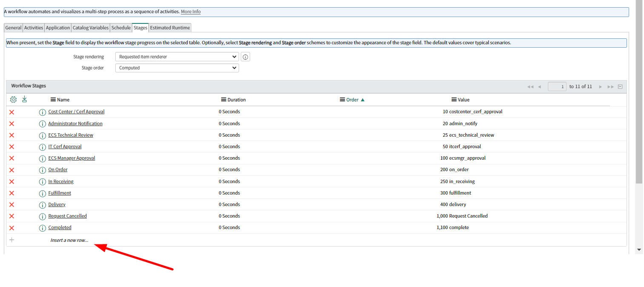The width and height of the screenshot is (644, 287).
Task: Open the More Info link
Action: pos(191,11)
